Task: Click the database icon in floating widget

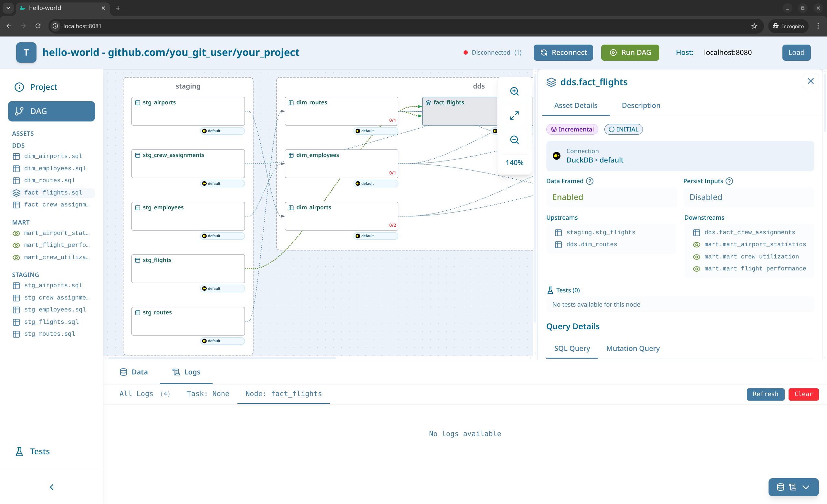Action: pos(780,487)
